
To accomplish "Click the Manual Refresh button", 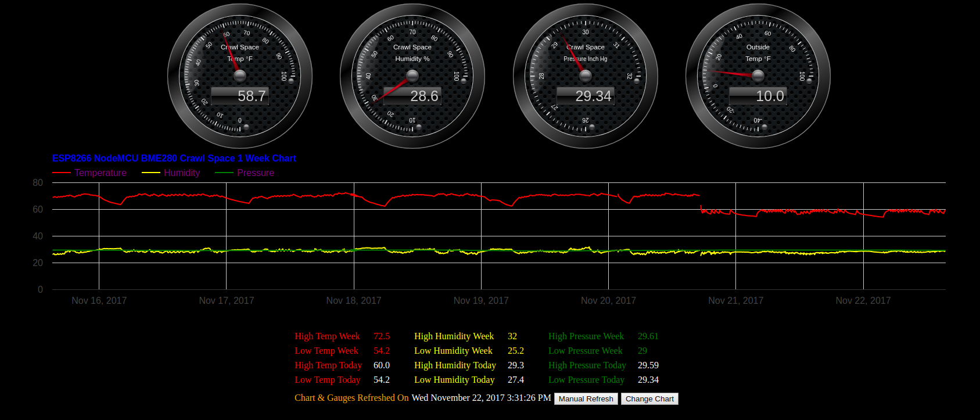I will 586,399.
